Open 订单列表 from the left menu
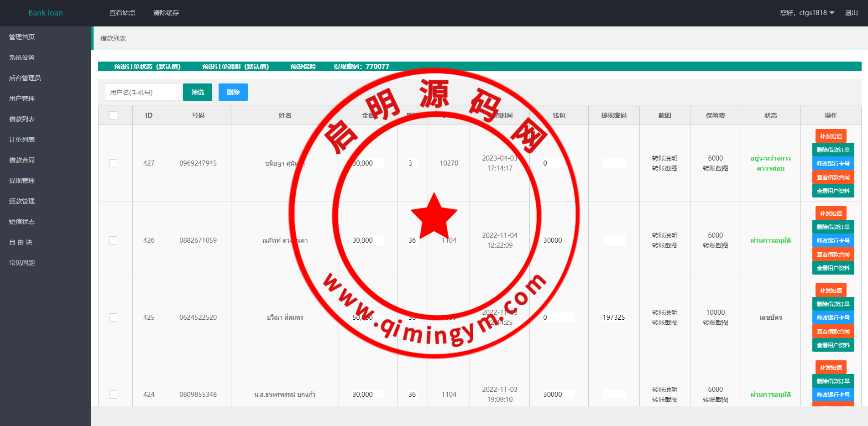Viewport: 868px width, 426px height. pos(22,140)
